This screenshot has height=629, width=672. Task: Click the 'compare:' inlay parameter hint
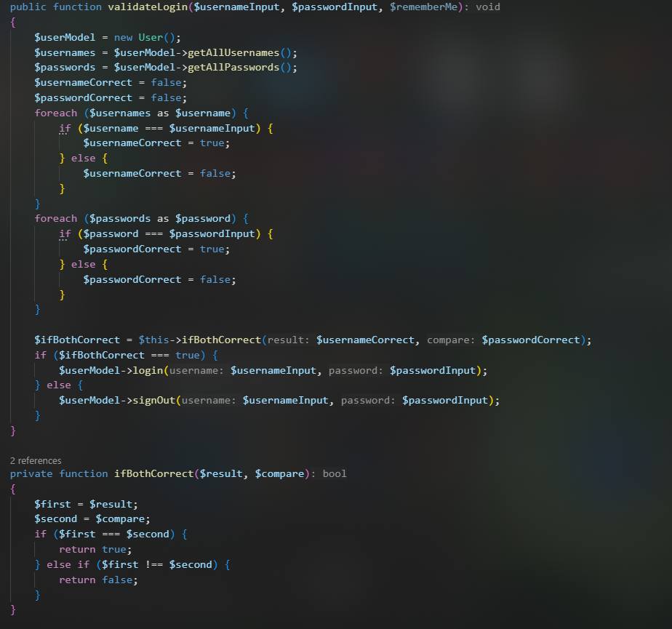(451, 340)
